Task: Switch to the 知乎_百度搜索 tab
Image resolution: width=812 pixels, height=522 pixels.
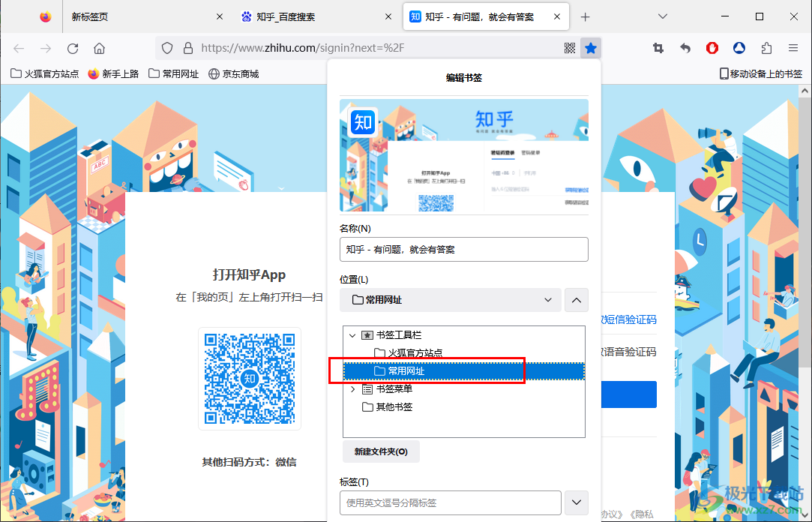Action: point(316,16)
